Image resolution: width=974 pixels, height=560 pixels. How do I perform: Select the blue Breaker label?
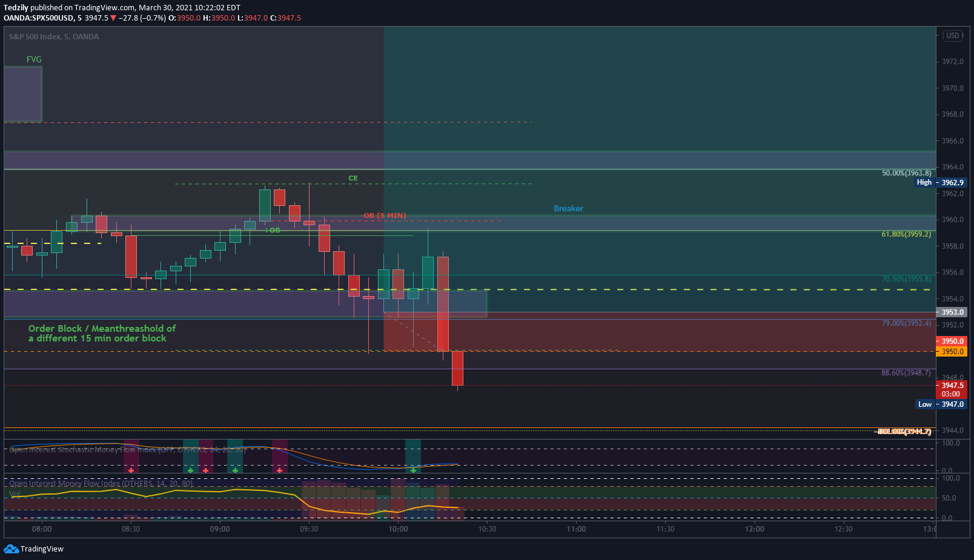(568, 208)
